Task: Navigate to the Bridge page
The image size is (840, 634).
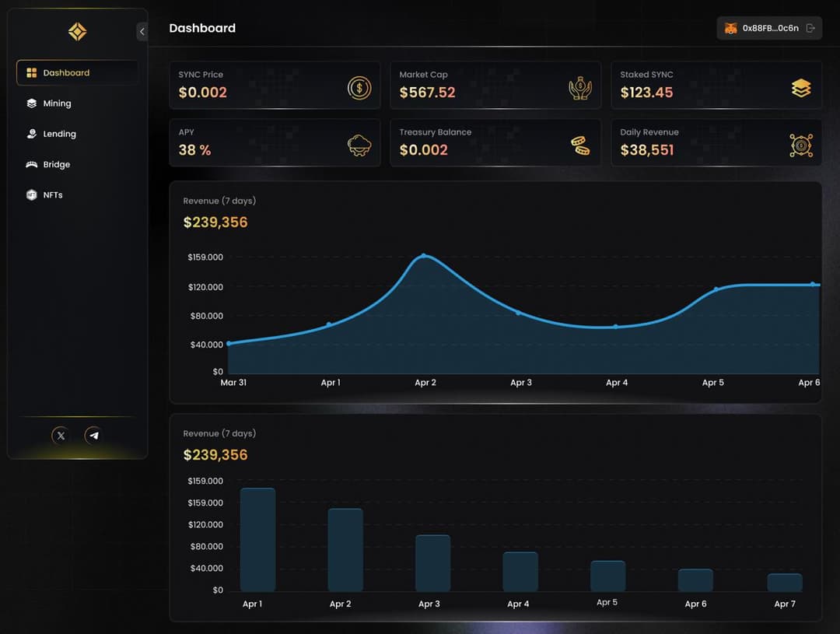Action: tap(56, 164)
